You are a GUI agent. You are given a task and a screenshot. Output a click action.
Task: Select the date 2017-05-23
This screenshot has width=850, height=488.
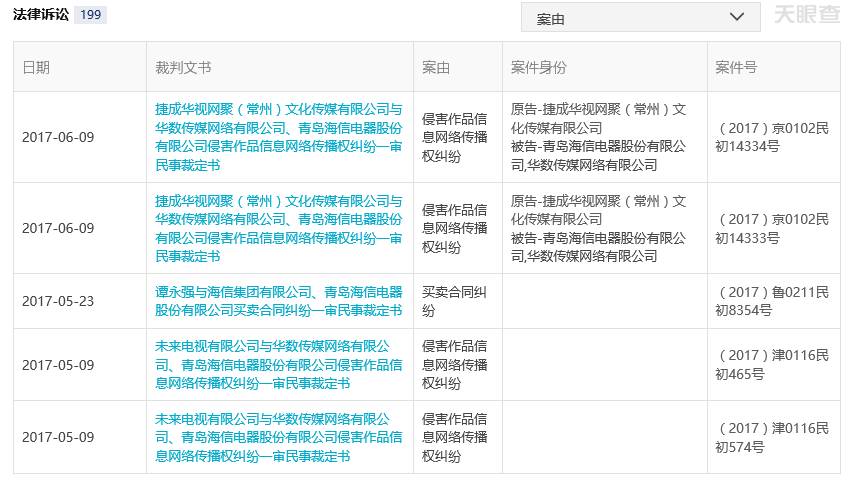pos(58,301)
